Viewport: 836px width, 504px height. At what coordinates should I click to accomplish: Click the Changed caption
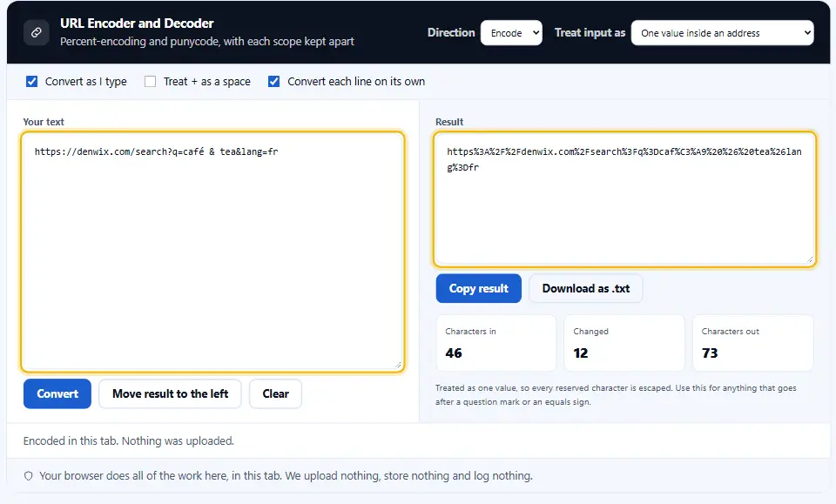tap(590, 332)
